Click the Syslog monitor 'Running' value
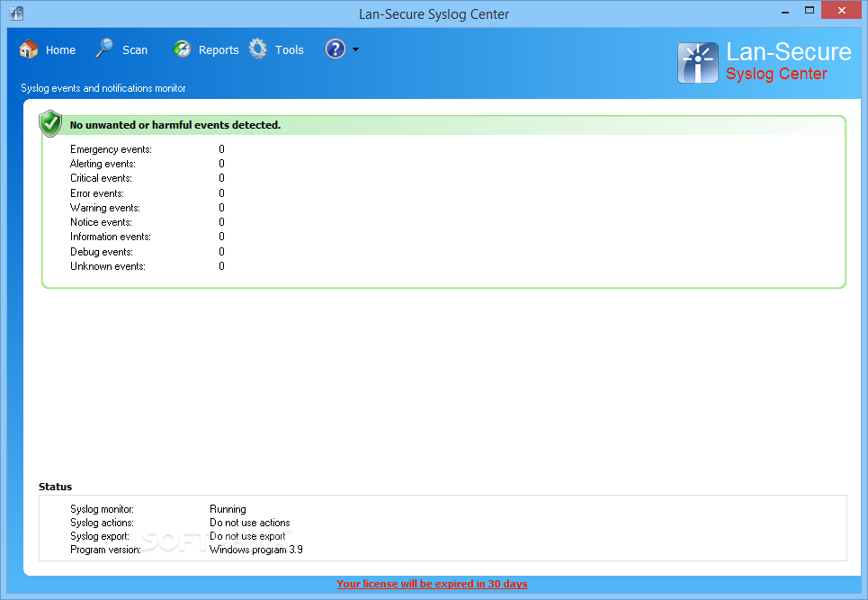This screenshot has height=600, width=868. (228, 509)
